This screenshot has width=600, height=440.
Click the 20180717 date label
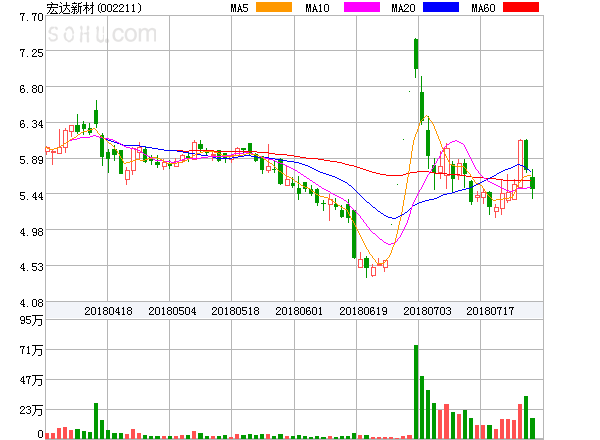490,311
